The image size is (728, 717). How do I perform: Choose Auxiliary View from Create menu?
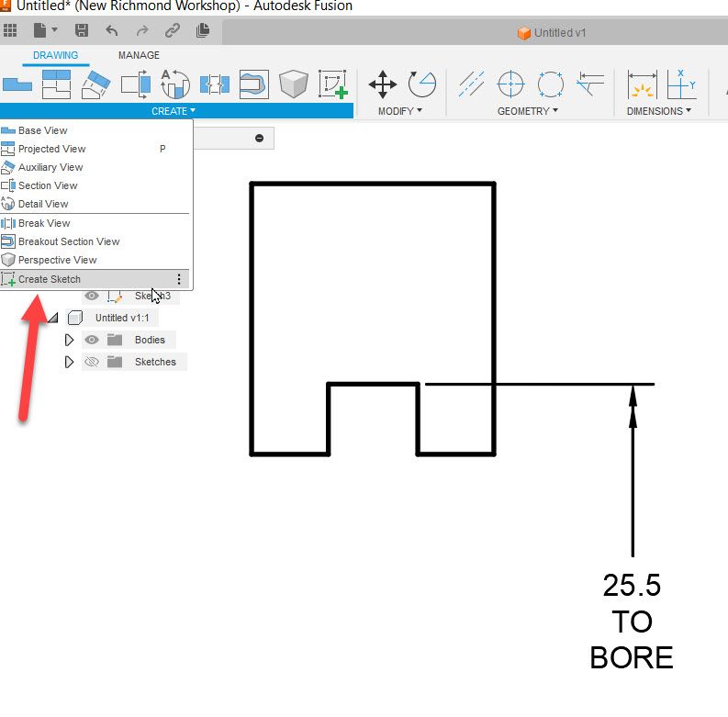[95, 167]
